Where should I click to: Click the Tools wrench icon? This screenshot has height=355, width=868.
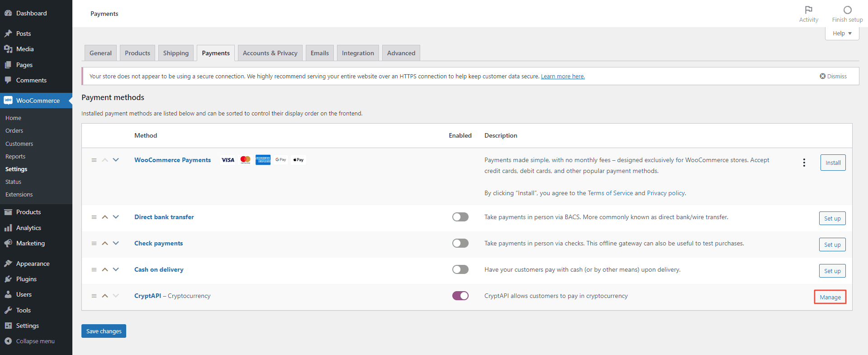click(8, 310)
